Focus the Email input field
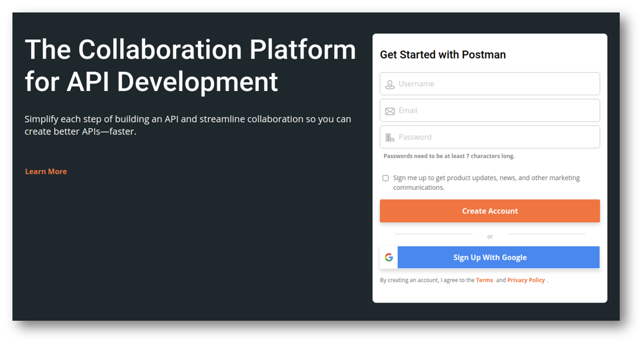 pos(490,111)
